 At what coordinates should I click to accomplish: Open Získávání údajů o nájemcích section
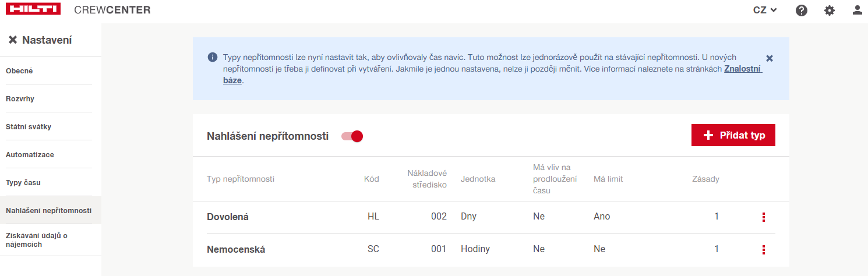coord(37,240)
